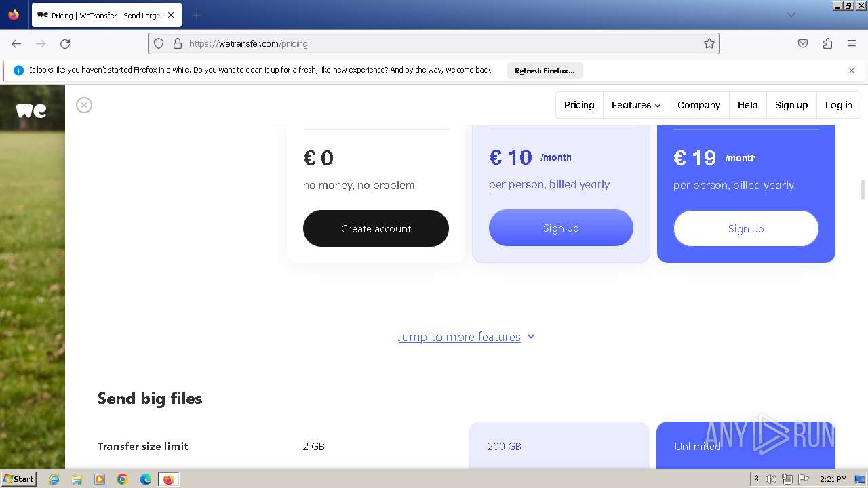The width and height of the screenshot is (868, 488).
Task: Open the list all tabs chevron
Action: click(791, 15)
